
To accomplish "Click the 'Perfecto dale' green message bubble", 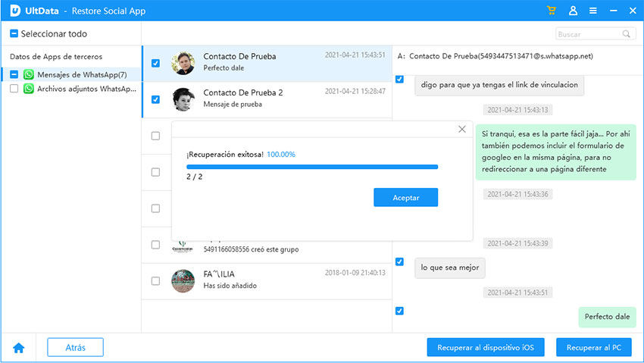I will pyautogui.click(x=607, y=317).
